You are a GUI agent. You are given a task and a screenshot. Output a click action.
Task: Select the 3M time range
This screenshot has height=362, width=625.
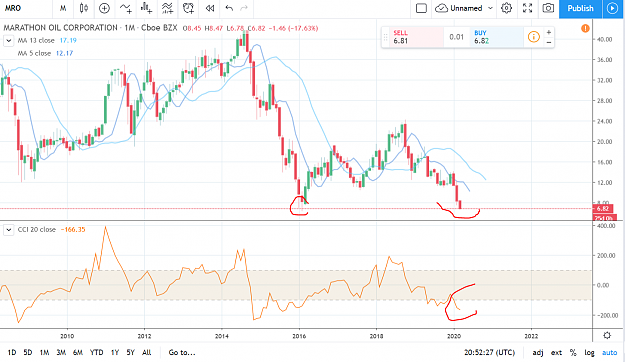click(61, 352)
